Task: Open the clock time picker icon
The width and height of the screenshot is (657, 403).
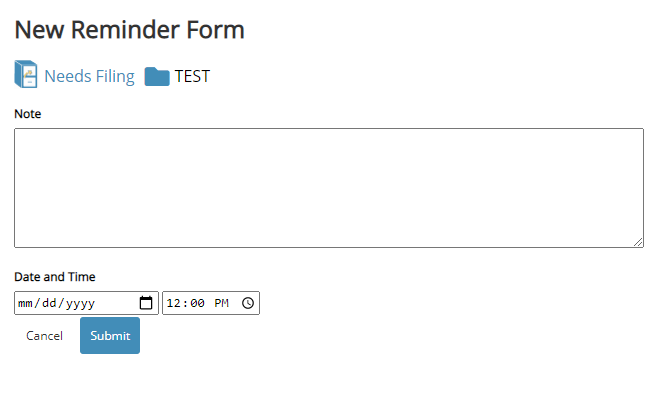Action: tap(249, 303)
